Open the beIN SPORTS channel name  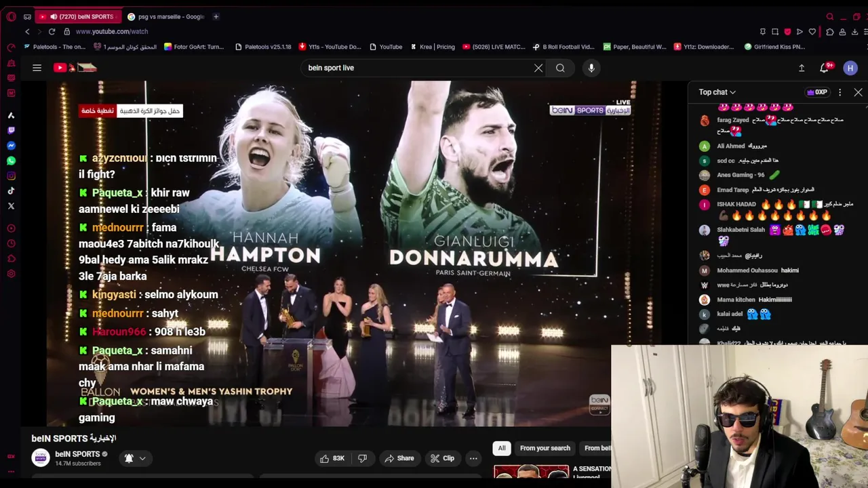77,454
